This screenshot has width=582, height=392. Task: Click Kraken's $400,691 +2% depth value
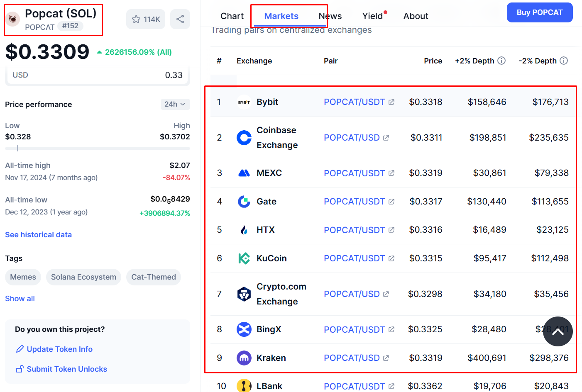coord(487,358)
